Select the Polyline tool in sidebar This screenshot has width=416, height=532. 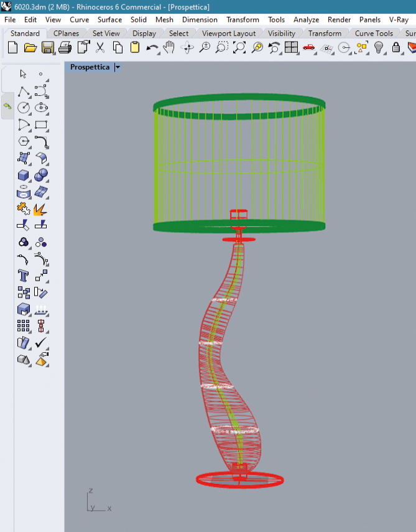(x=24, y=91)
